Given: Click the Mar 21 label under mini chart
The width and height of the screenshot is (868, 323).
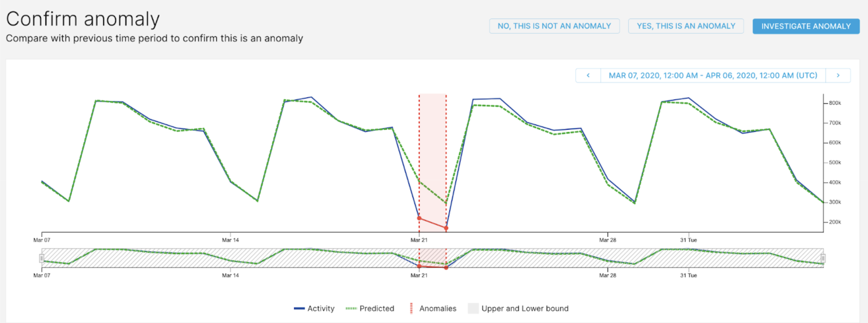Looking at the screenshot, I should (x=419, y=275).
